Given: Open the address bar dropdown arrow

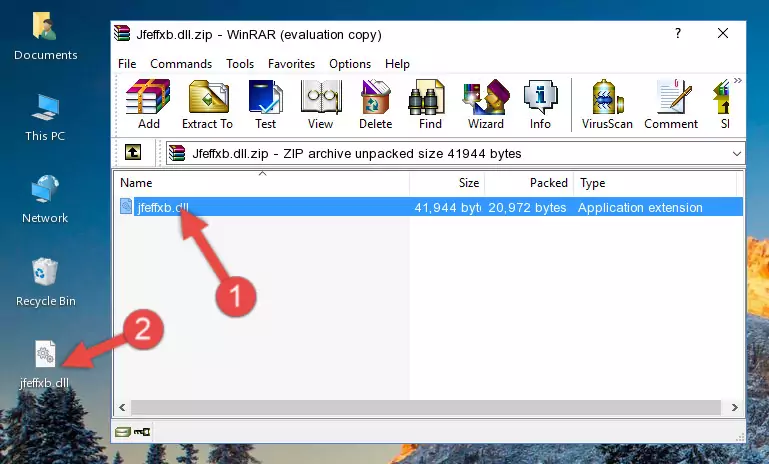Looking at the screenshot, I should tap(736, 154).
